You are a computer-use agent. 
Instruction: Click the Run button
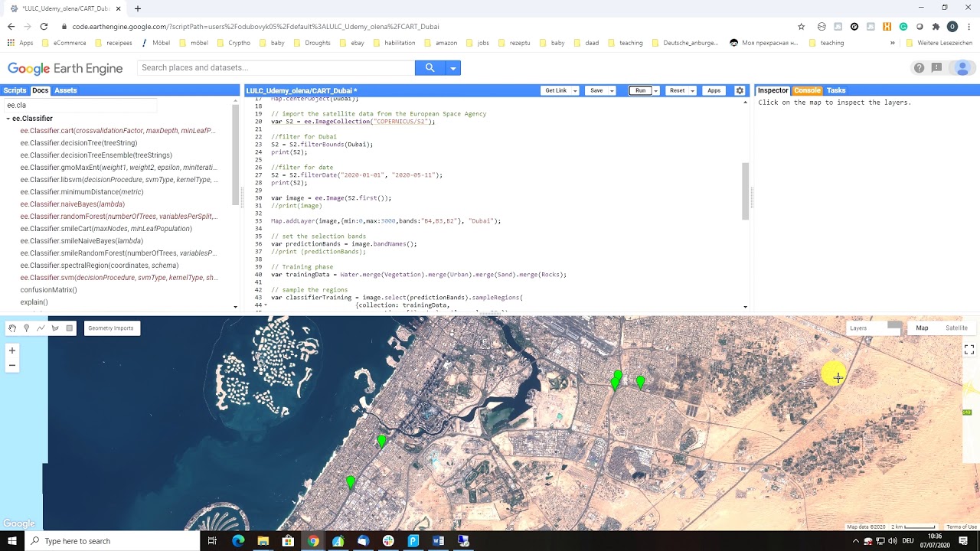point(640,90)
